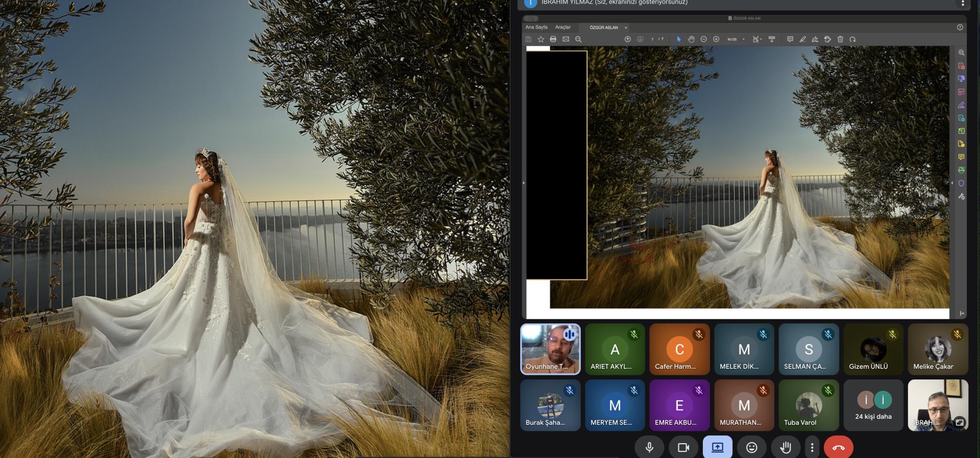Raise hand in the meeting

[x=786, y=447]
